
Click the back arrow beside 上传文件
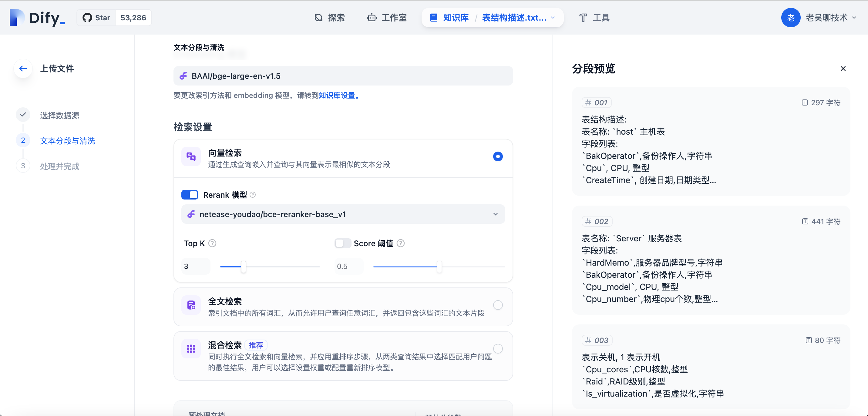23,69
